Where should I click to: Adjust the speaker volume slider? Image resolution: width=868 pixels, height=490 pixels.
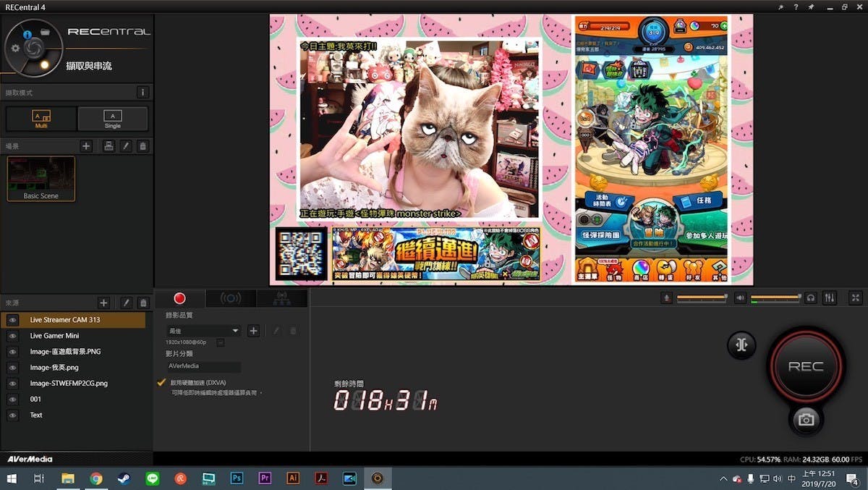point(777,297)
